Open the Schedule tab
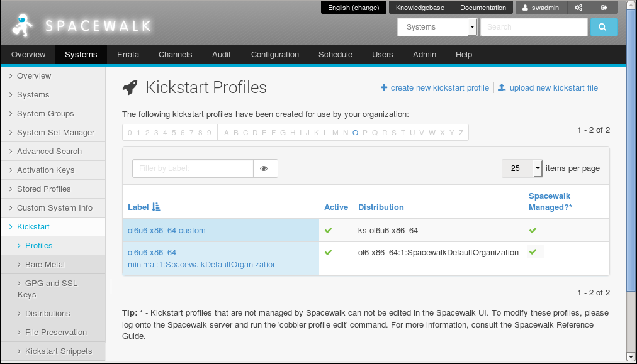Screen dimensions: 637x364 [x=335, y=54]
